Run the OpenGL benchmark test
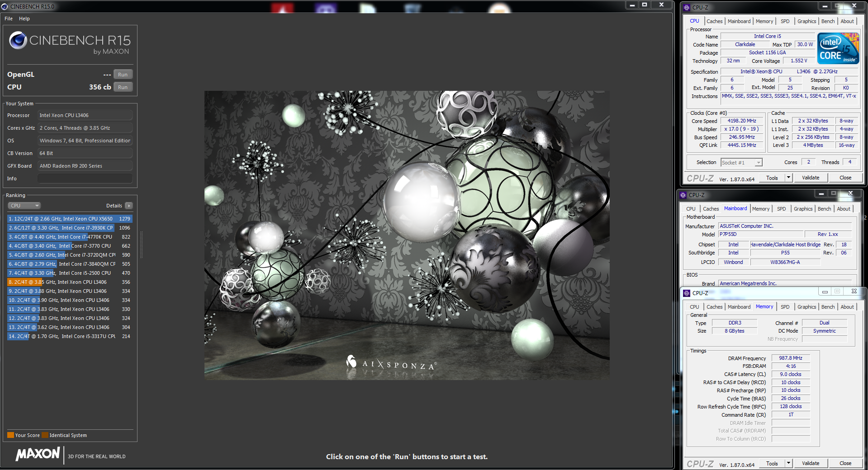Image resolution: width=868 pixels, height=470 pixels. point(123,75)
